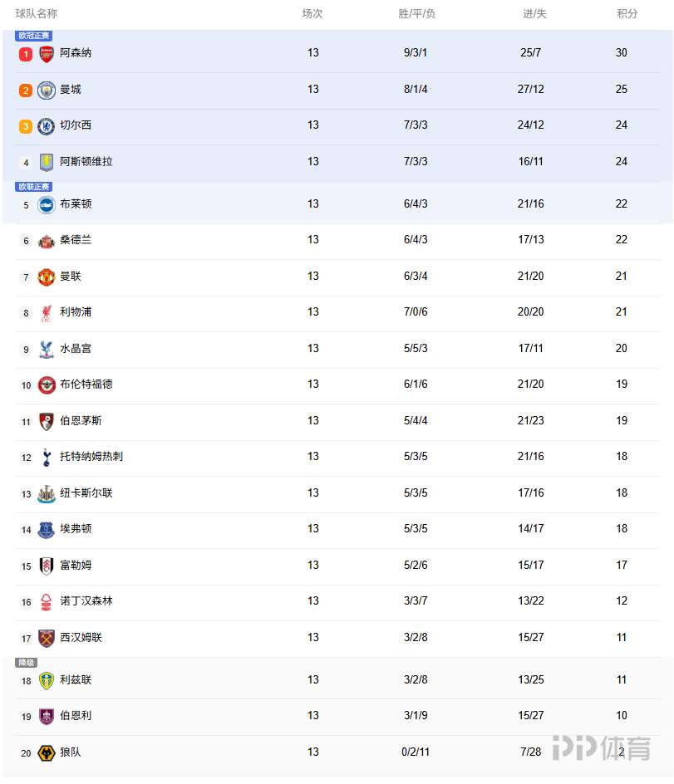Open the 水晶宫 team link
674x784 pixels.
point(76,349)
